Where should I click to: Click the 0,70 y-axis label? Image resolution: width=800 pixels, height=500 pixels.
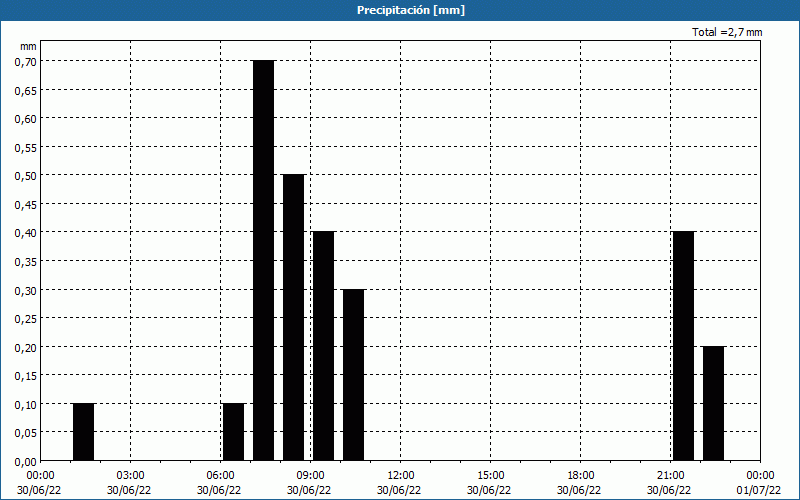26,62
